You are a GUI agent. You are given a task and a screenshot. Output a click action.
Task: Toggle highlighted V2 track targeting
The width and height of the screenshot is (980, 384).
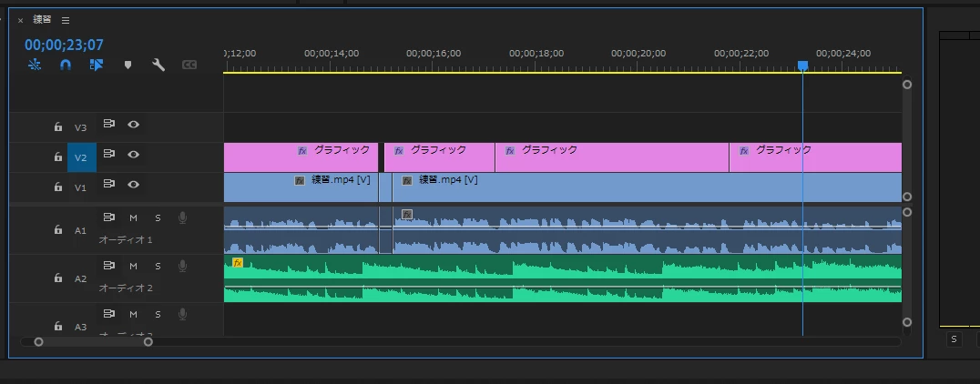click(x=82, y=157)
